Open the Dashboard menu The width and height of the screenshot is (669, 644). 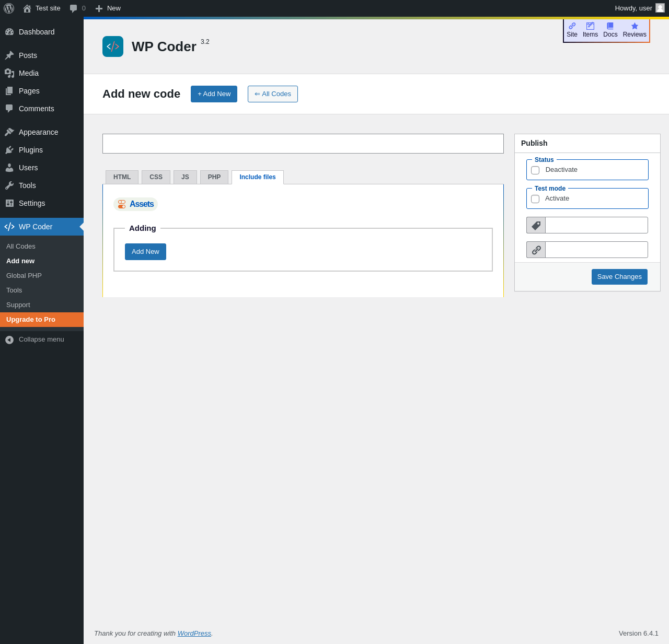[x=42, y=32]
